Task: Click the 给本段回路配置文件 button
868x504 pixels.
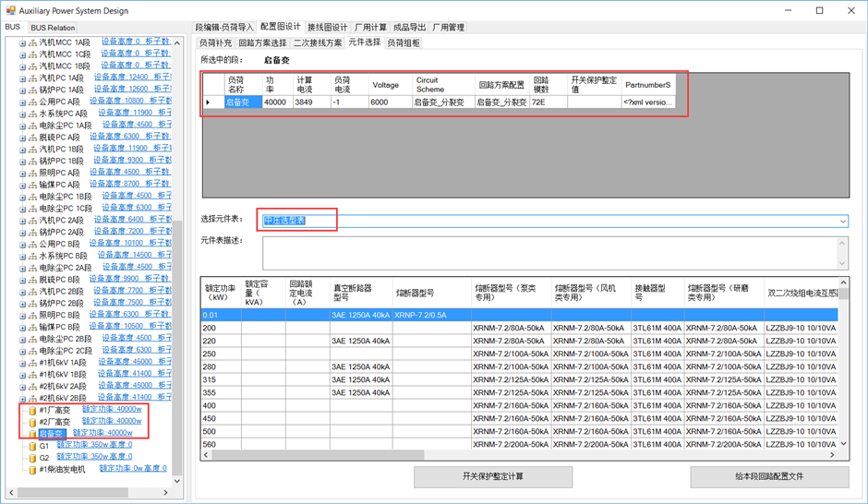Action: pyautogui.click(x=768, y=476)
